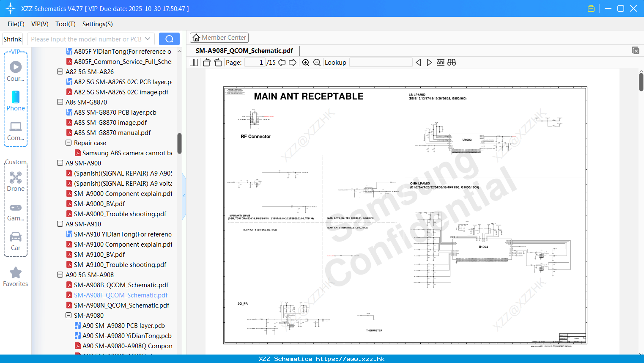The height and width of the screenshot is (363, 644).
Task: Zoom in on the schematic
Action: pos(306,62)
